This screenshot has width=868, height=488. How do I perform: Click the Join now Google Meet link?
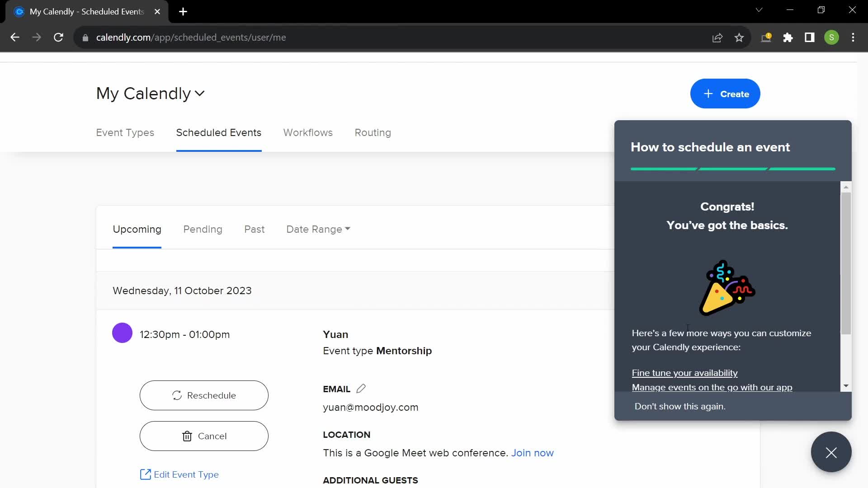[533, 453]
